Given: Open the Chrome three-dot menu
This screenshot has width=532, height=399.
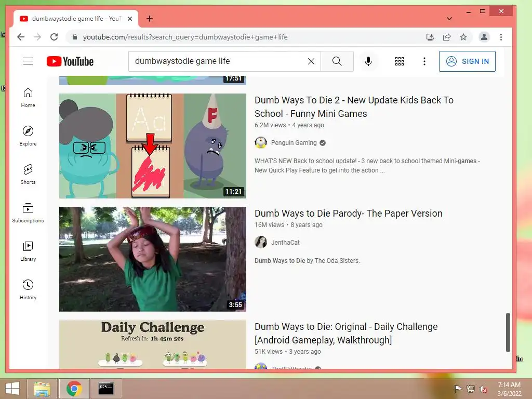Looking at the screenshot, I should click(x=501, y=37).
